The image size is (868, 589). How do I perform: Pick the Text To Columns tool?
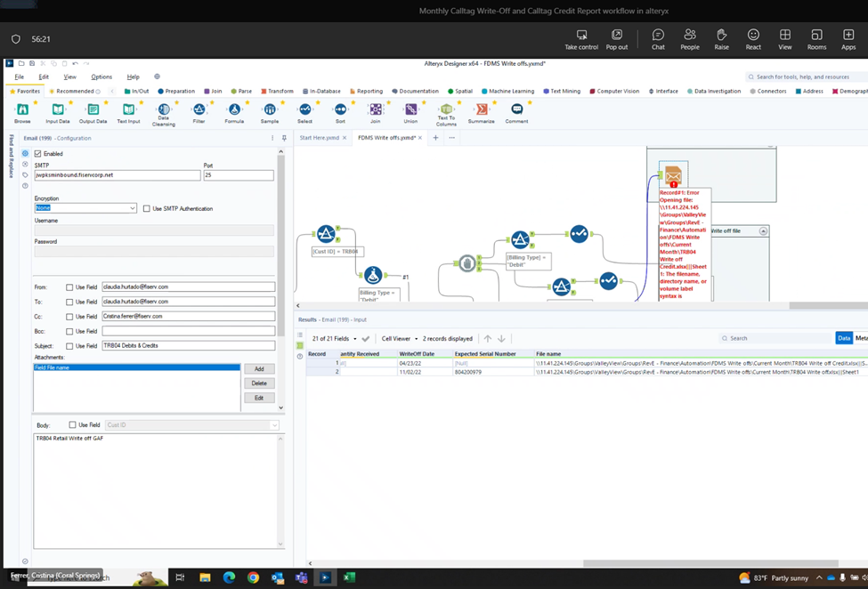pyautogui.click(x=446, y=110)
